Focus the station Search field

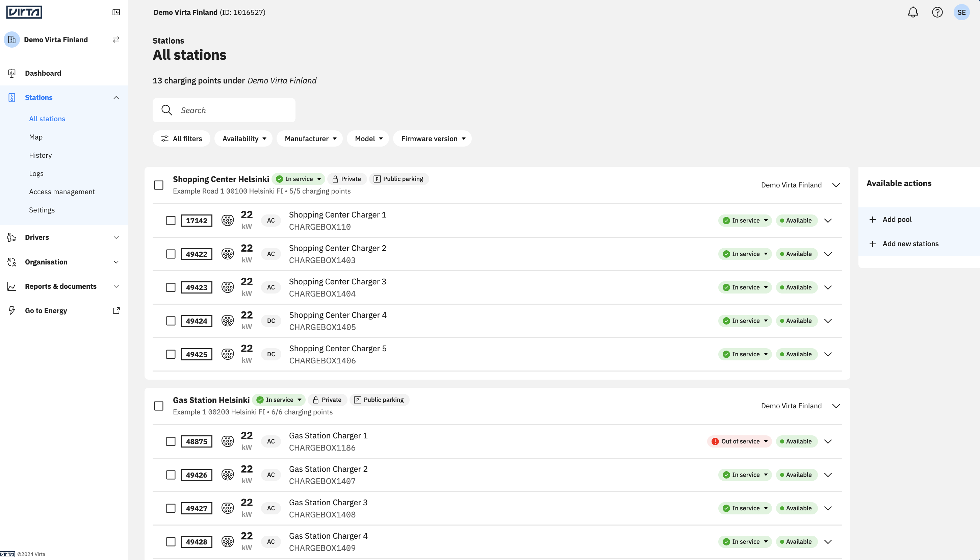224,110
